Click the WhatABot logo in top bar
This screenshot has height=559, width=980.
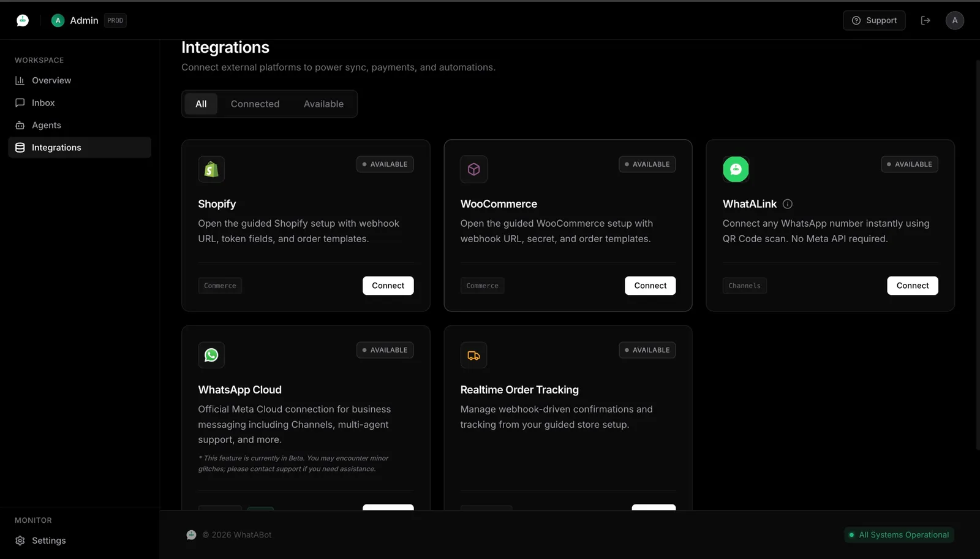(x=23, y=20)
